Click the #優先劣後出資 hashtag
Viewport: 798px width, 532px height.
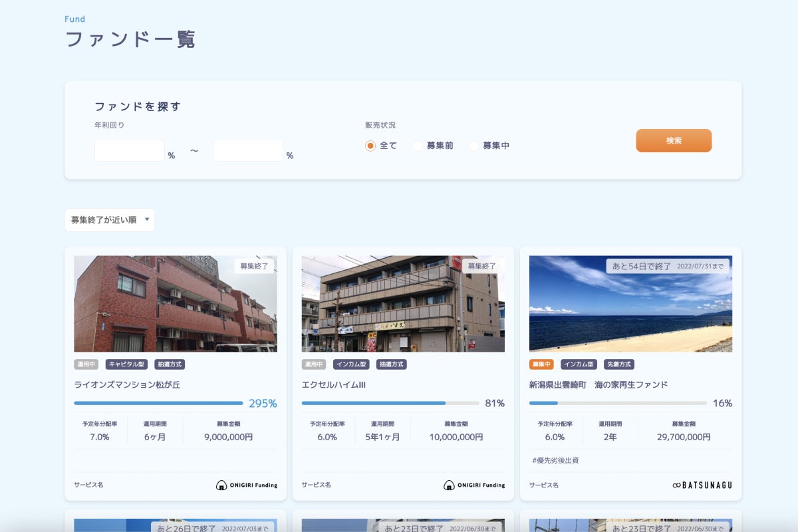[x=555, y=460]
